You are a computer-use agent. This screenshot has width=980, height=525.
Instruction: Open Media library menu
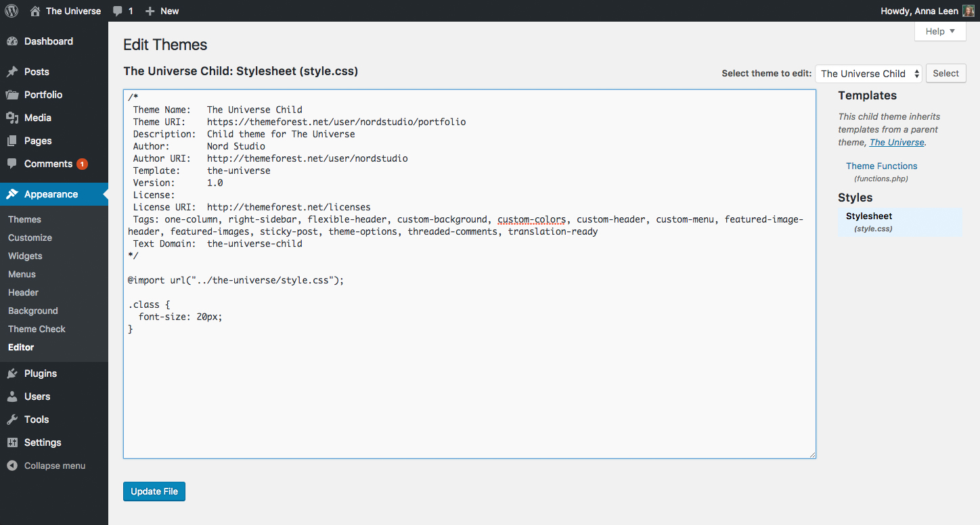38,118
